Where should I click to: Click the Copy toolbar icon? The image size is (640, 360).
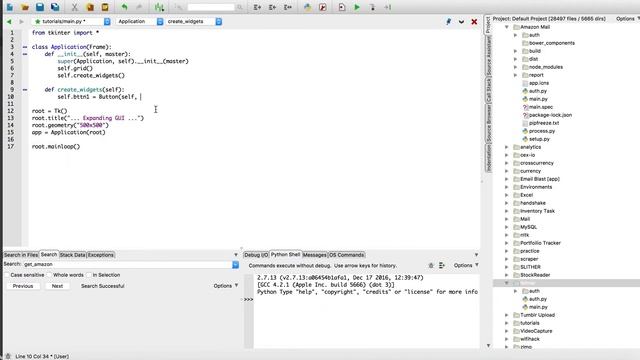(x=90, y=7)
